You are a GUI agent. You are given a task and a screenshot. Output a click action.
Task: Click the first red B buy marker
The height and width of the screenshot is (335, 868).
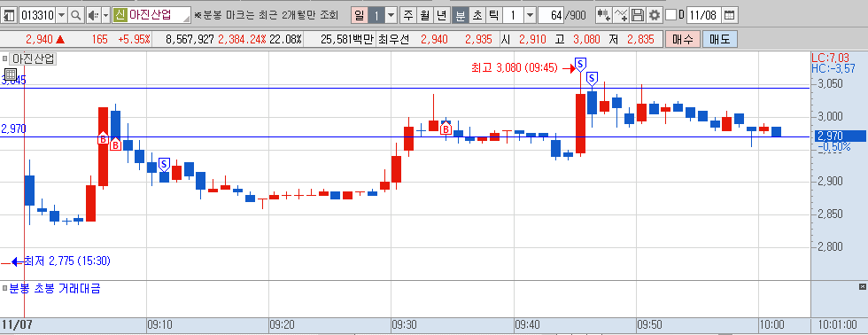103,138
